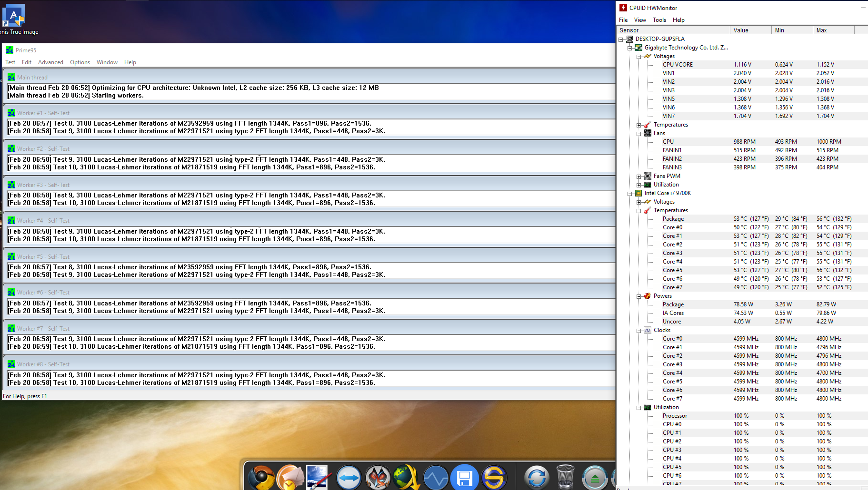Collapse the Intel Core i7 9700K node
The image size is (868, 490).
tap(630, 194)
